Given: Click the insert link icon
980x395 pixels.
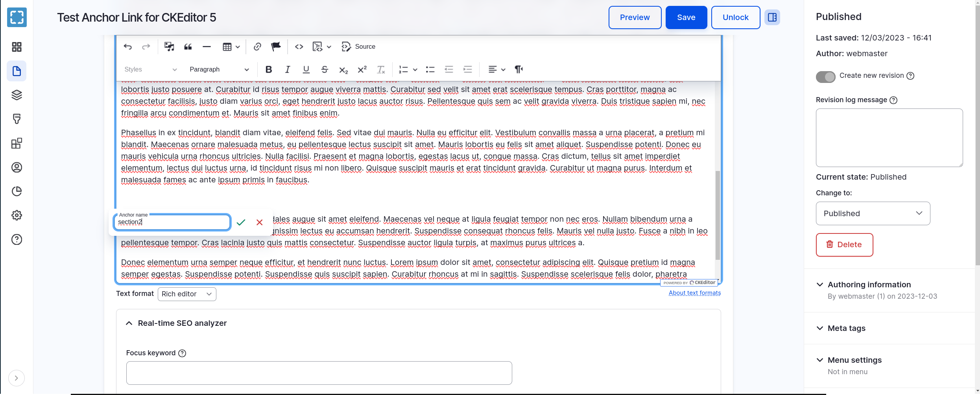Looking at the screenshot, I should 257,47.
